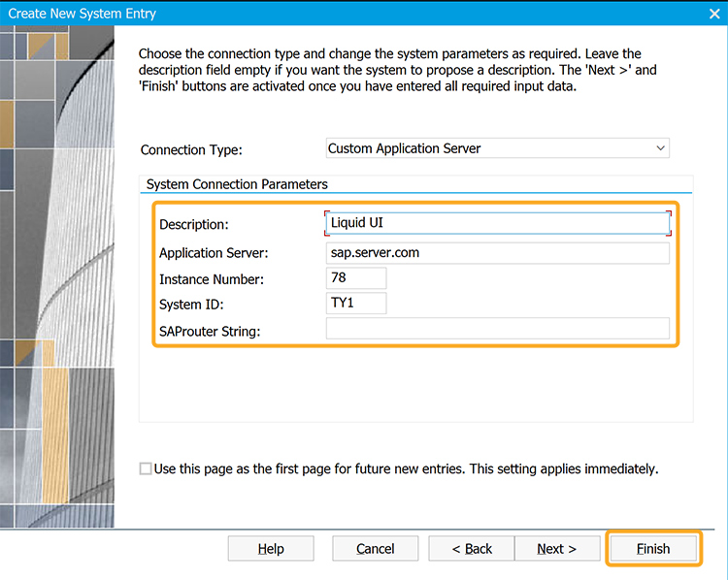This screenshot has width=728, height=580.
Task: Click the 'System ID:' label
Action: click(191, 305)
